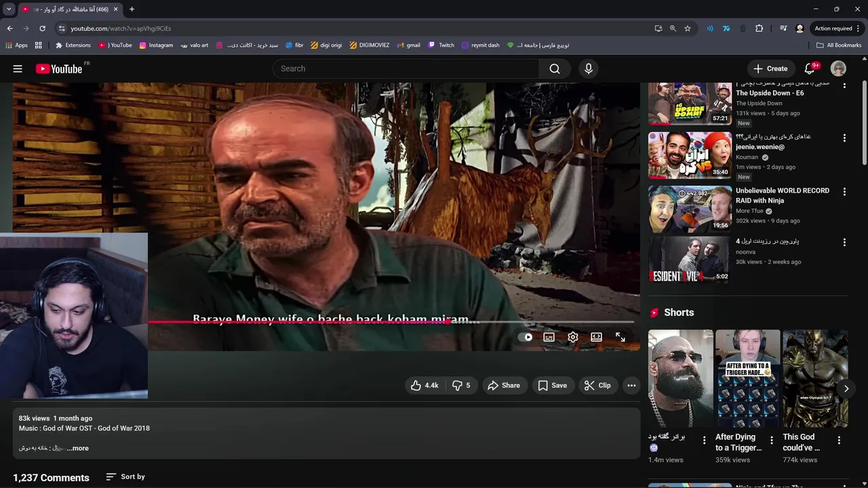This screenshot has width=868, height=488.
Task: Open the player settings gear
Action: click(x=573, y=337)
